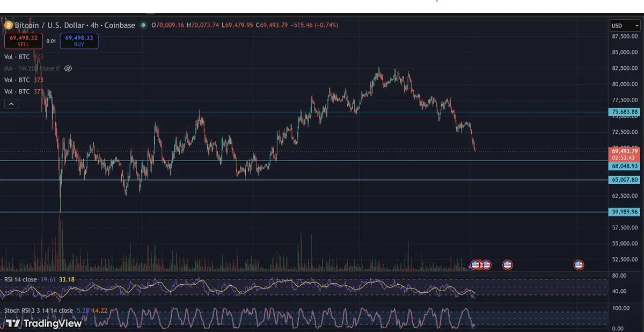Click the 59,989.96 horizontal line price label
Image resolution: width=644 pixels, height=332 pixels.
[625, 212]
